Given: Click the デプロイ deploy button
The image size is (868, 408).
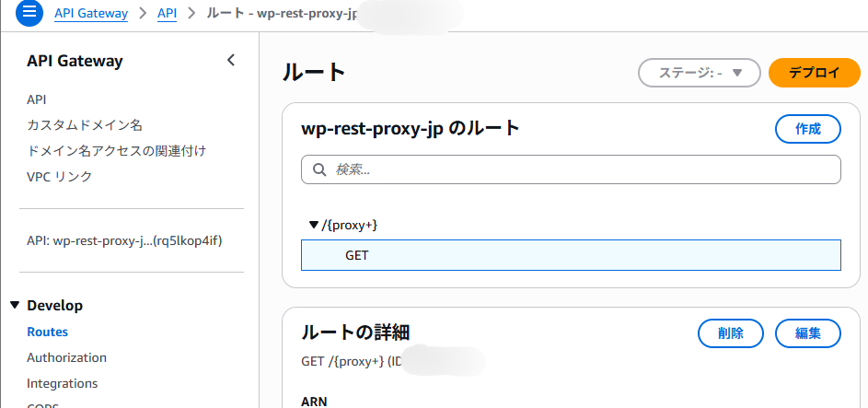Looking at the screenshot, I should click(814, 73).
